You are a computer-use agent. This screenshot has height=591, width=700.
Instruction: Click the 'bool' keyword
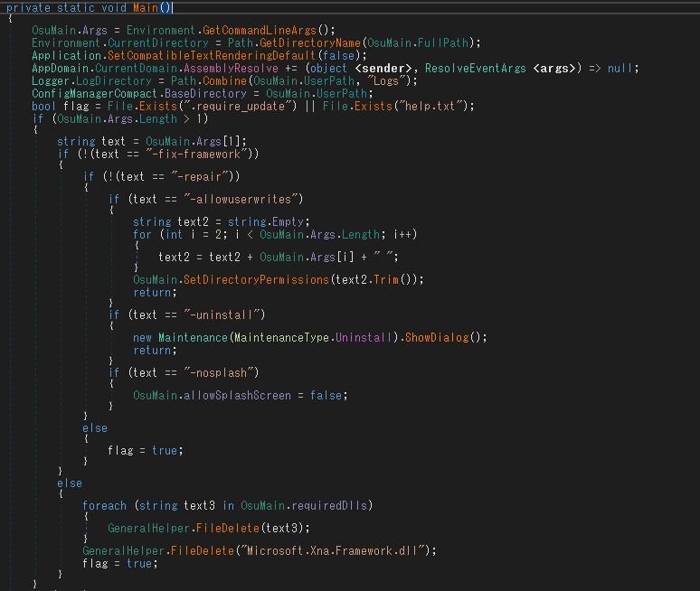[x=43, y=106]
